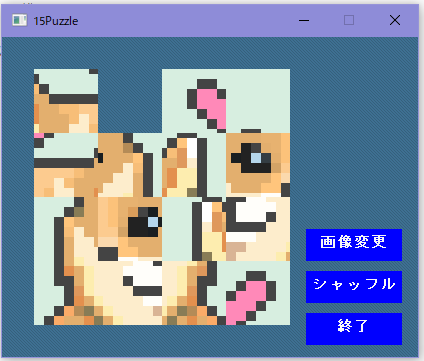Click the eye tile in the third row
The image size is (424, 361).
pyautogui.click(x=130, y=229)
